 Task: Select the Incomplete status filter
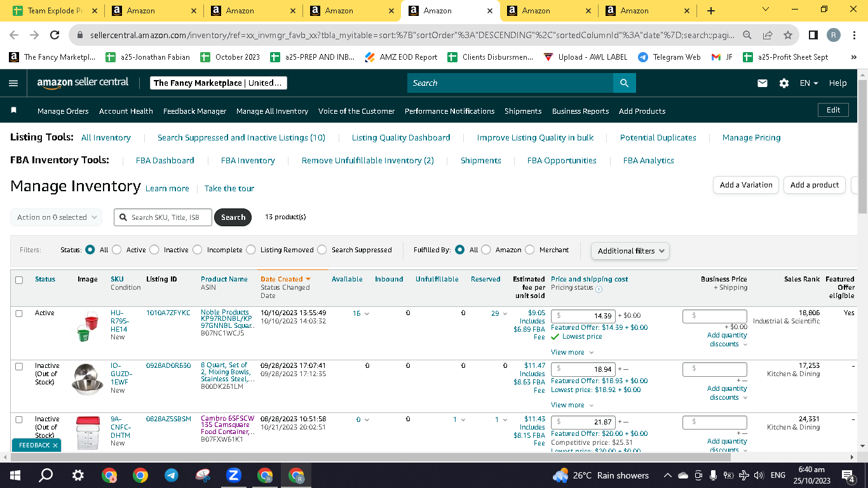click(197, 250)
